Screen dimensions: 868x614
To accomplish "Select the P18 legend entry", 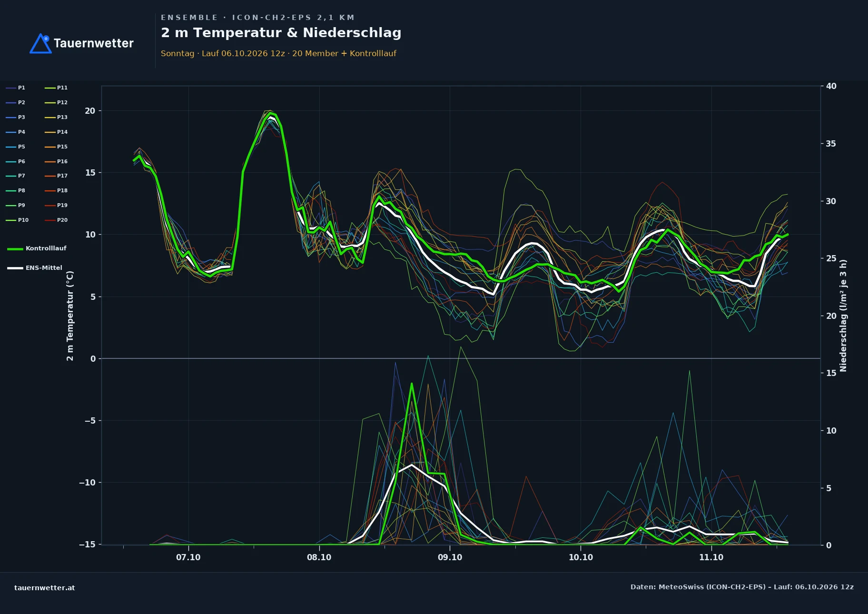I will tap(56, 190).
